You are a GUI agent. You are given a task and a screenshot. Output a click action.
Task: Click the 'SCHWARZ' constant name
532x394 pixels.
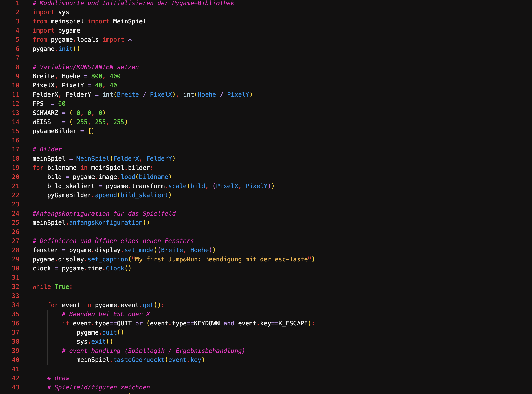tap(45, 113)
